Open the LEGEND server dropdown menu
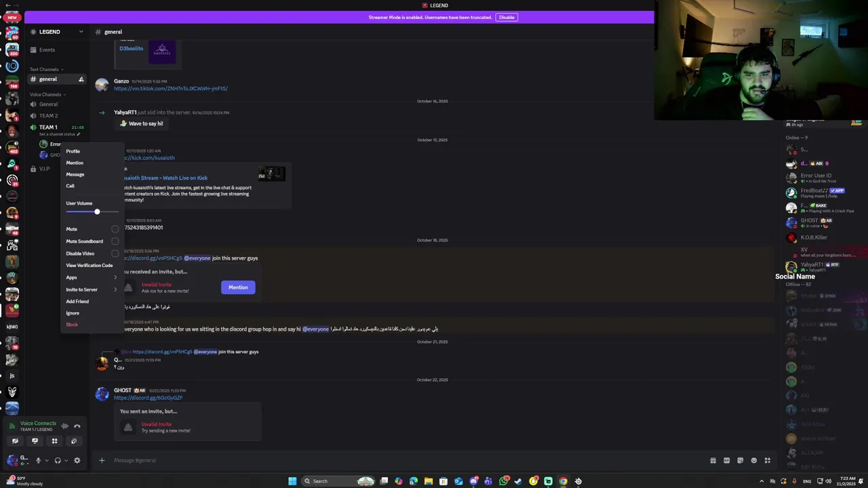 pyautogui.click(x=57, y=32)
